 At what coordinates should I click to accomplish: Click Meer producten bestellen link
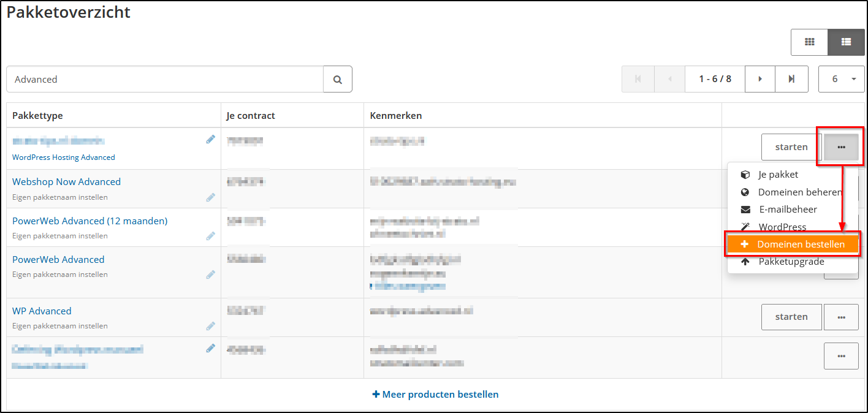(435, 395)
